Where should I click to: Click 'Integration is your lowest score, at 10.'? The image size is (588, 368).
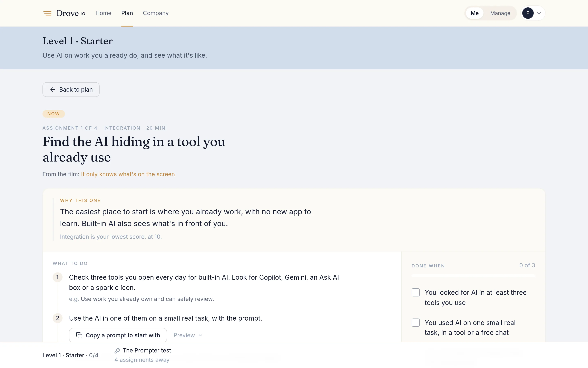coord(111,237)
